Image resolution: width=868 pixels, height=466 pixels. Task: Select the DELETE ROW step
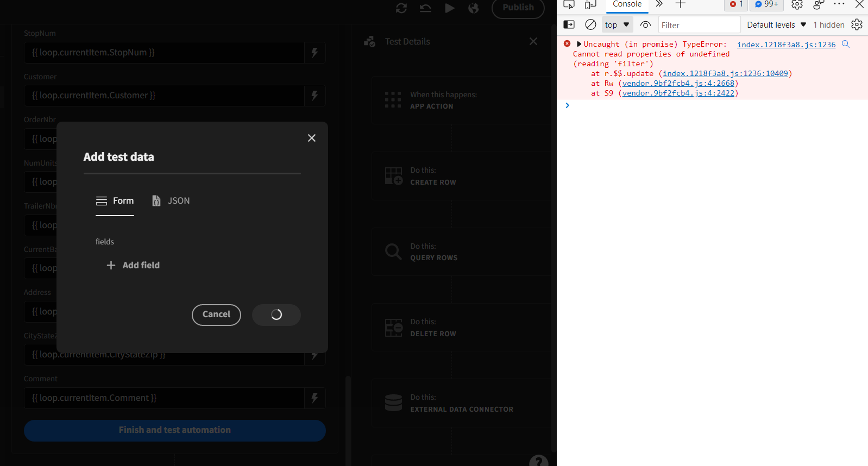[x=462, y=328]
